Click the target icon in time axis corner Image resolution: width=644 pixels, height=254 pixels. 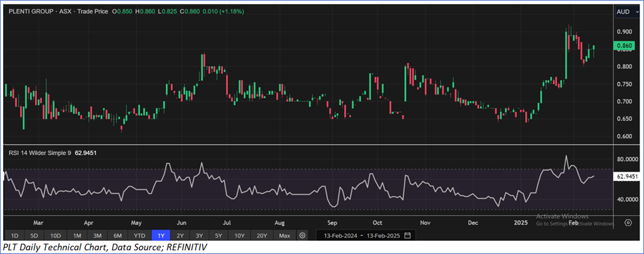pyautogui.click(x=628, y=222)
